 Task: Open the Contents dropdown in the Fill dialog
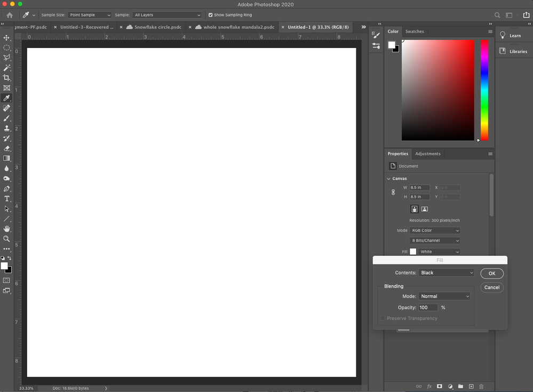tap(447, 272)
